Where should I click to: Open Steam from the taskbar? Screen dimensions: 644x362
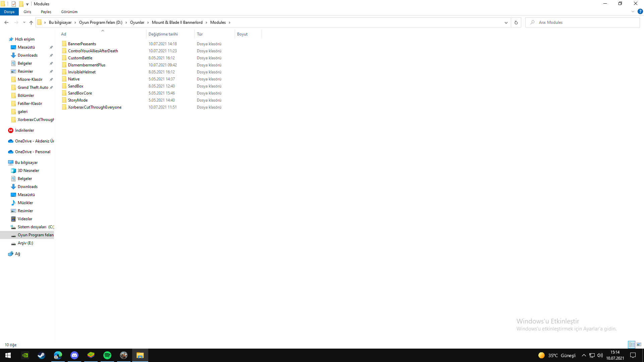click(41, 355)
